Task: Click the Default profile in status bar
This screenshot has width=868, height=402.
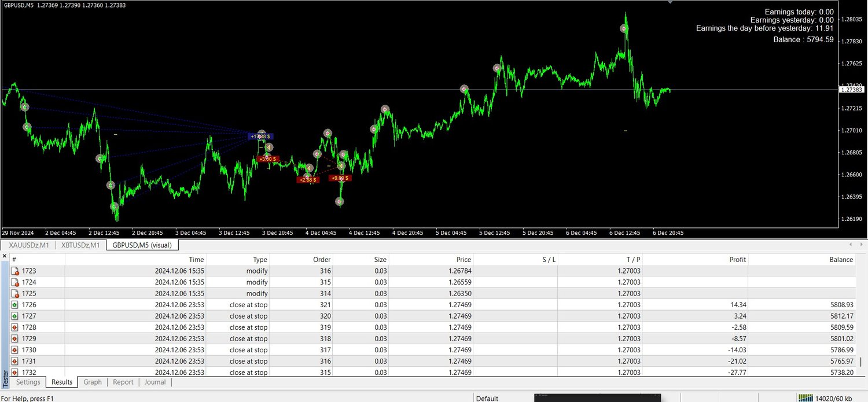Action: [487, 398]
